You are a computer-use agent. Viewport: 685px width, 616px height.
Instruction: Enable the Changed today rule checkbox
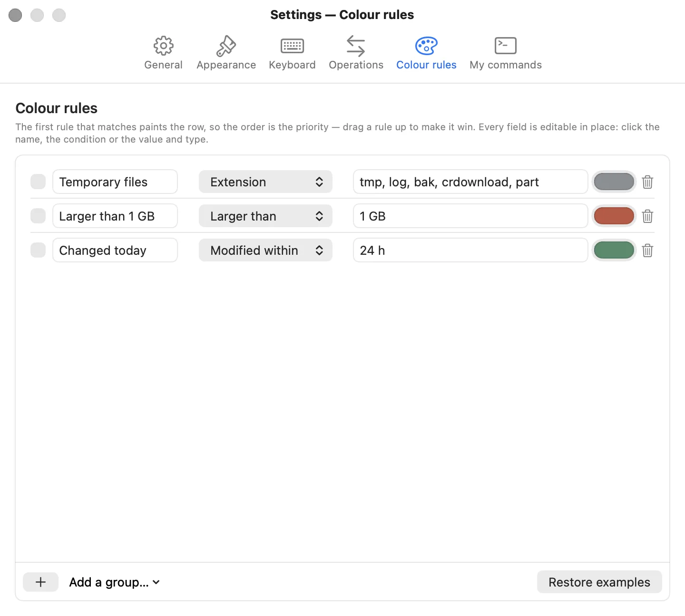[x=38, y=250]
